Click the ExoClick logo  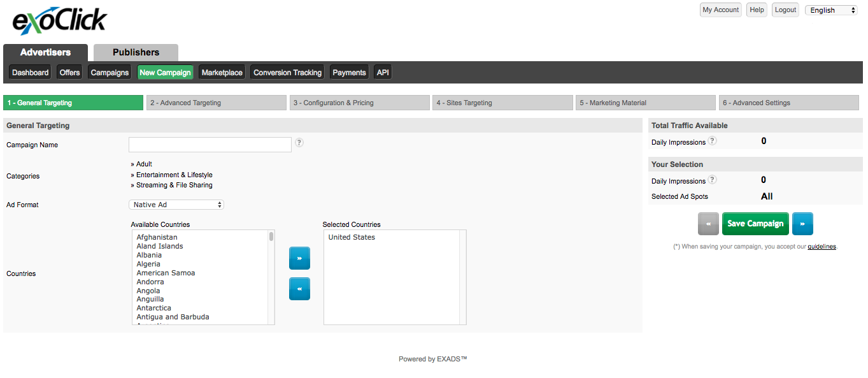[59, 21]
